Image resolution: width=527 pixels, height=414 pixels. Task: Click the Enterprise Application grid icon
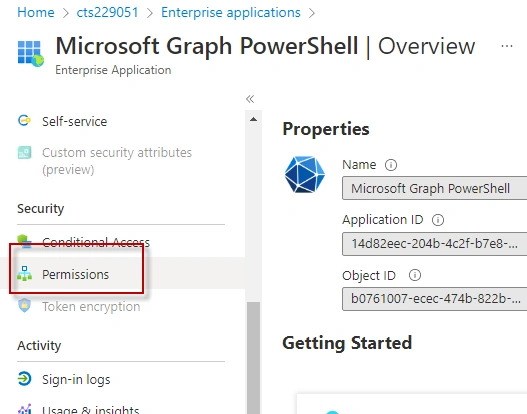(31, 53)
